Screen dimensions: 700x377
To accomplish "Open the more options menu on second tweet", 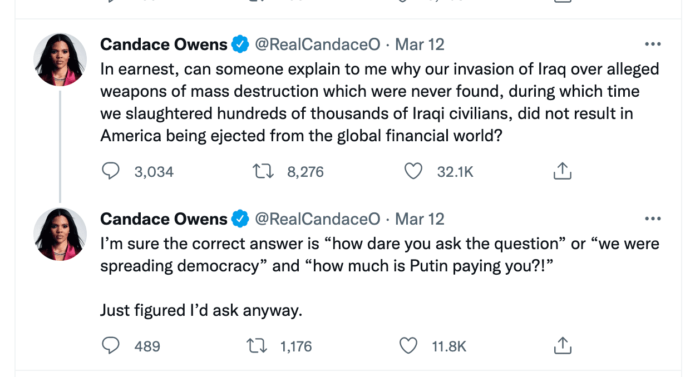I will coord(653,219).
